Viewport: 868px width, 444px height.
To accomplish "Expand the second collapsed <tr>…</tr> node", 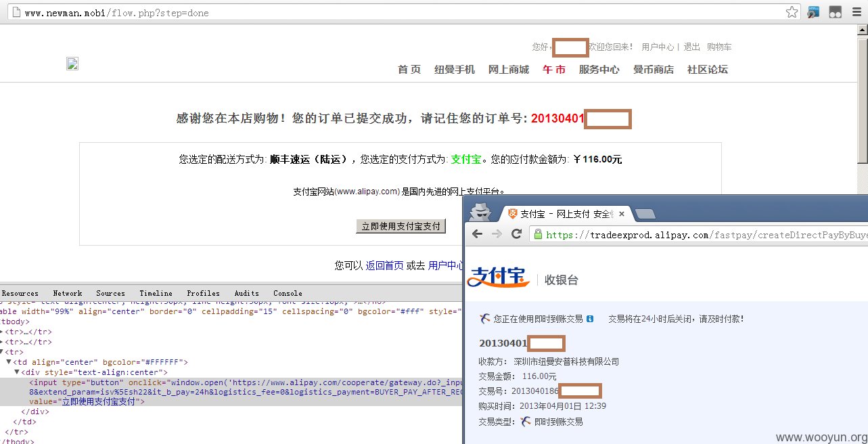I will [x=3, y=342].
